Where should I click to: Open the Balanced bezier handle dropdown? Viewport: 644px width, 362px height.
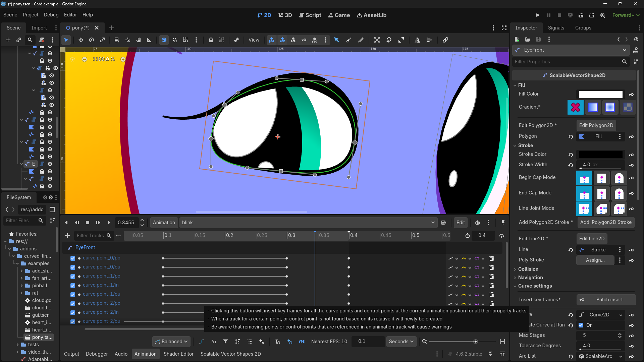(172, 342)
